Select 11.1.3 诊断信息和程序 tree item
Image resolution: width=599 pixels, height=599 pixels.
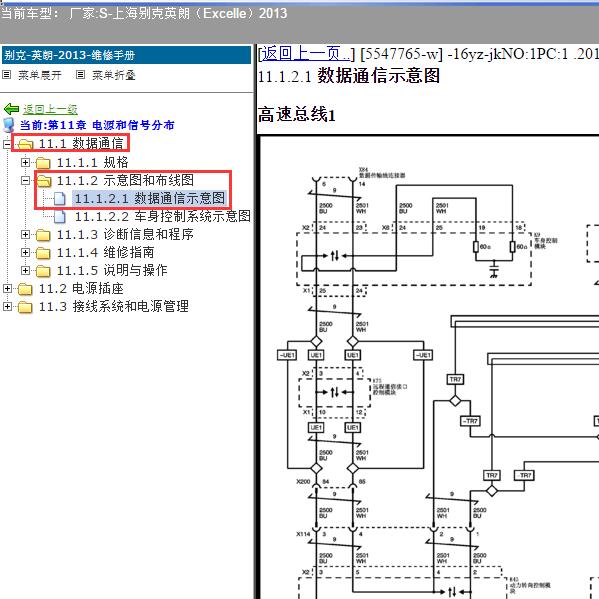point(125,234)
